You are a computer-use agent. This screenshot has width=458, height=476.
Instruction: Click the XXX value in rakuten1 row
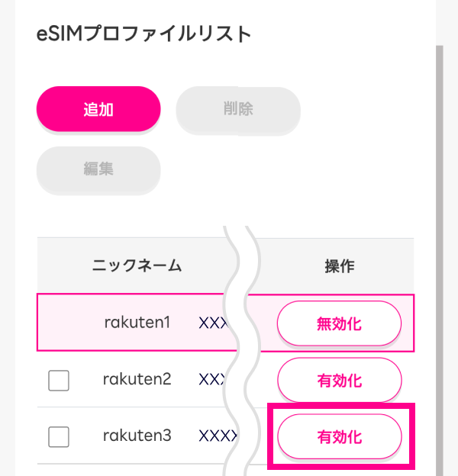tap(211, 323)
